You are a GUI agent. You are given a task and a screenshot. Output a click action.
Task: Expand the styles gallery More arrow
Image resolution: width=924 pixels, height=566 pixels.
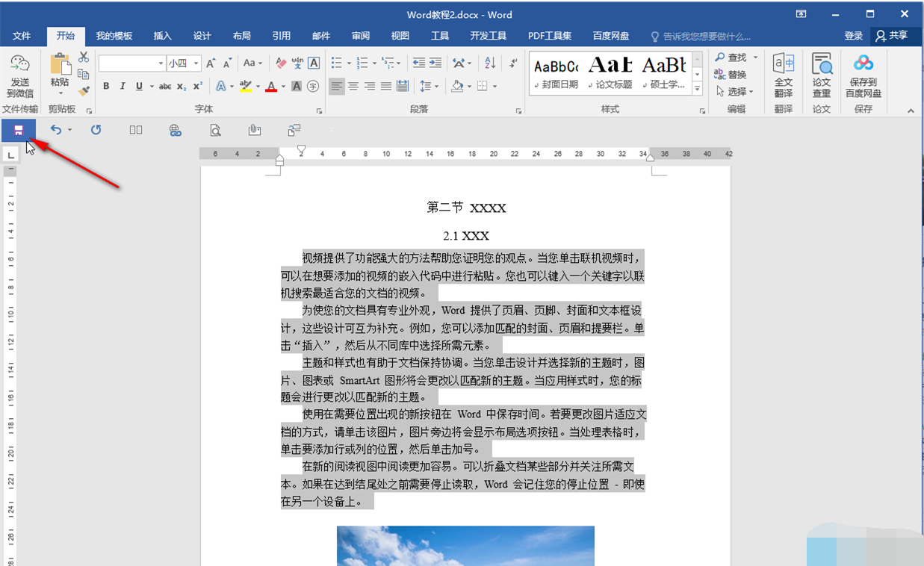(698, 89)
